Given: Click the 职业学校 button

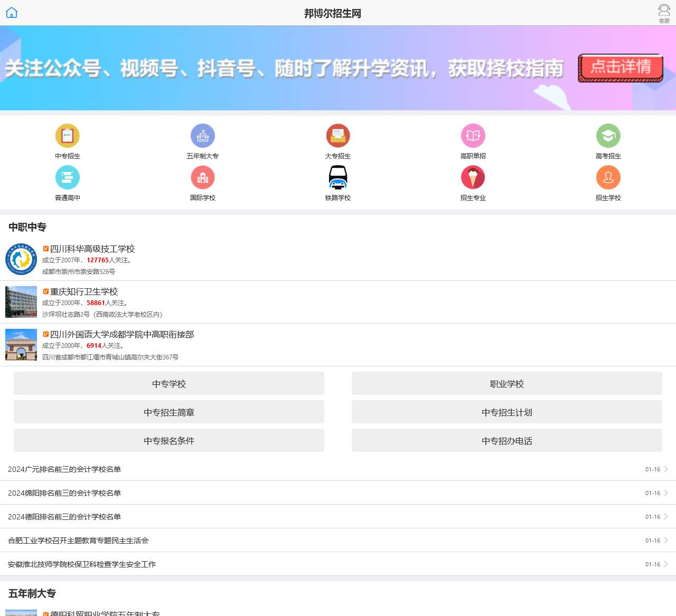Looking at the screenshot, I should point(507,384).
